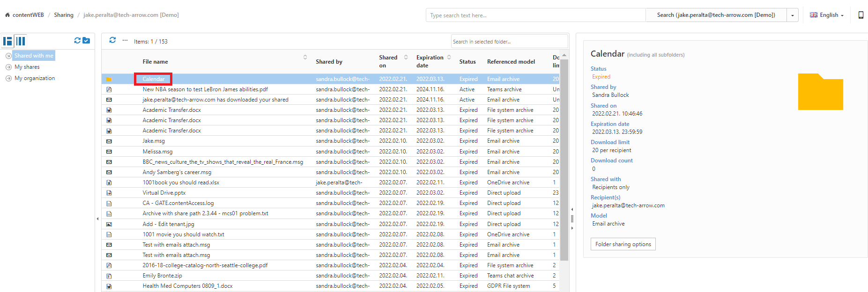The height and width of the screenshot is (292, 868).
Task: Focus the Search in selected folder field
Action: (509, 42)
